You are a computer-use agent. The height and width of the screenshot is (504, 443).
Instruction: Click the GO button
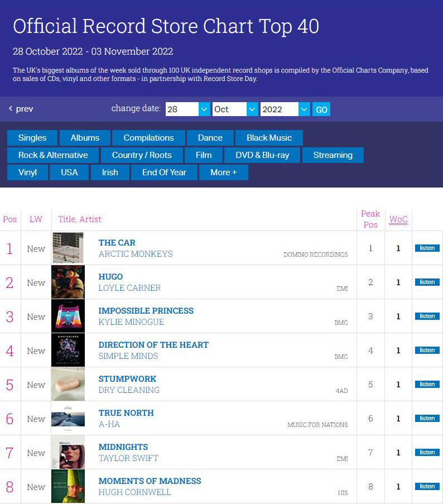pos(321,109)
